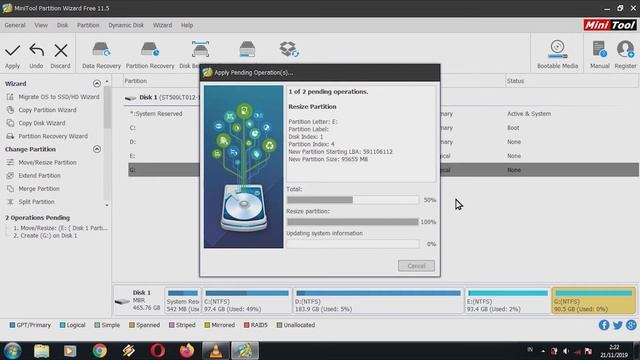The width and height of the screenshot is (640, 360).
Task: Click the MiniTool logo
Action: coord(610,25)
